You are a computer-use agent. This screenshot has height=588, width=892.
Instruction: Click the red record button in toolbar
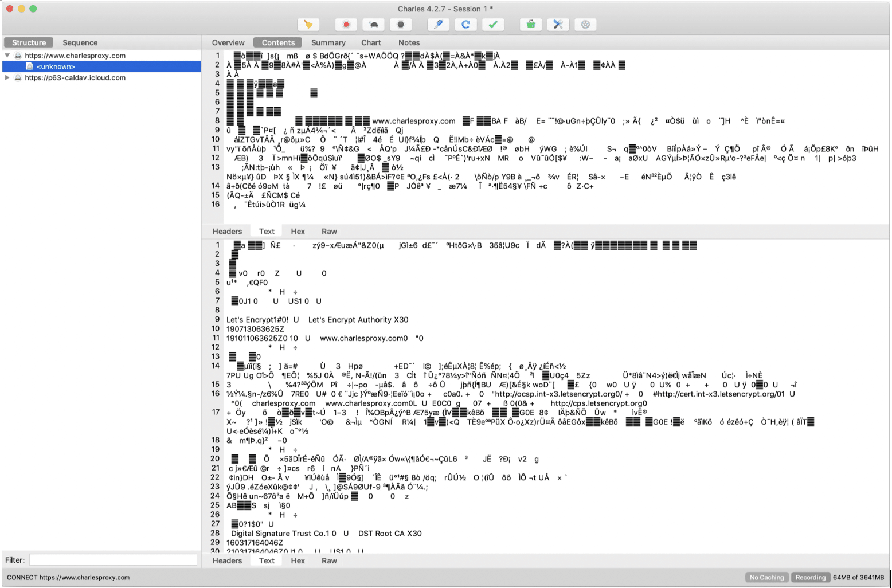click(346, 25)
